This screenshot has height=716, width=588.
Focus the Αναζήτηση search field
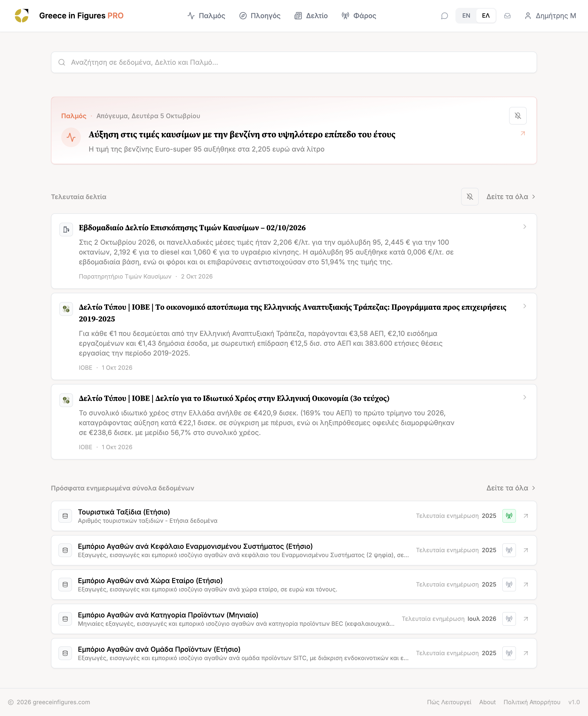pyautogui.click(x=294, y=62)
